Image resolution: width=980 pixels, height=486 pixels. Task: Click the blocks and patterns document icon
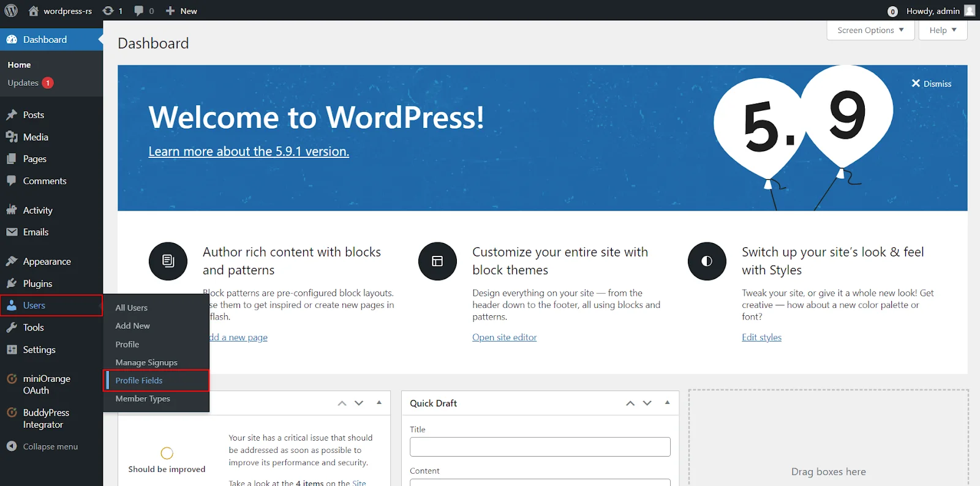[x=168, y=261]
